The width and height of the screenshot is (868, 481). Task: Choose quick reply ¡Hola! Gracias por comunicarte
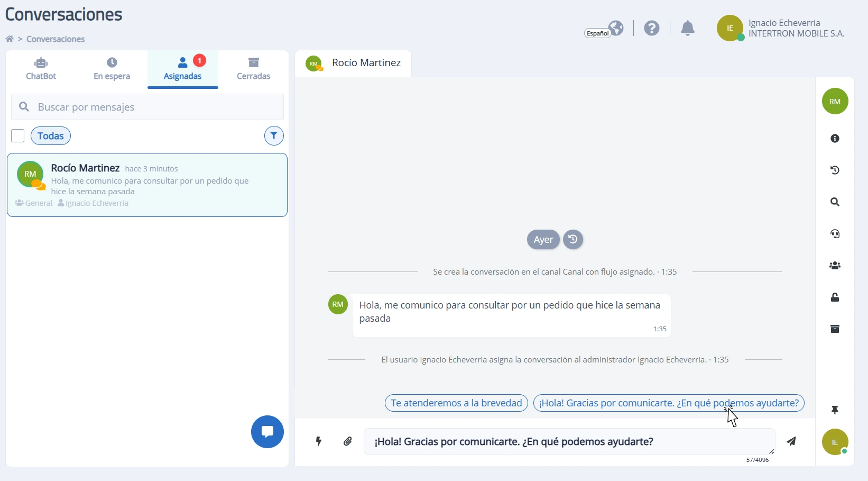[669, 403]
